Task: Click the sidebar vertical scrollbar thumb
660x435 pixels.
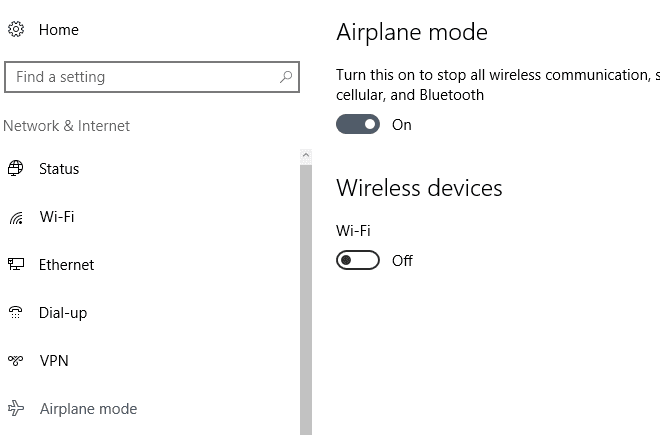Action: pyautogui.click(x=306, y=300)
